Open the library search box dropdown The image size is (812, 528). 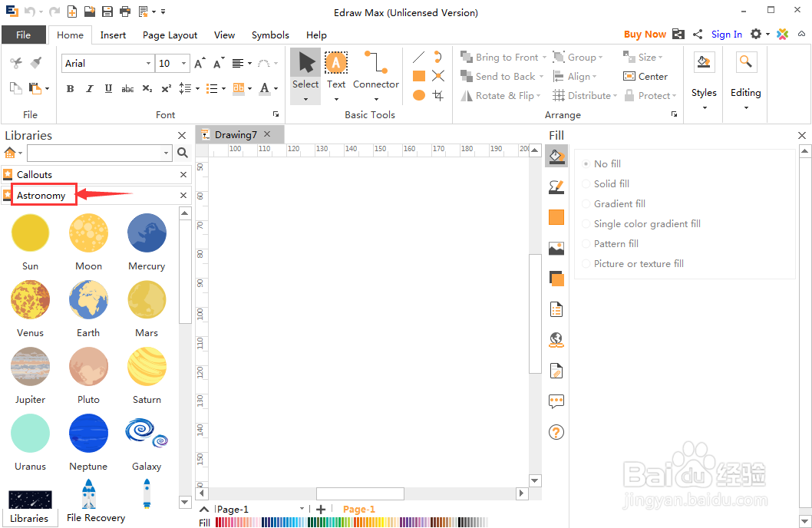coord(166,153)
